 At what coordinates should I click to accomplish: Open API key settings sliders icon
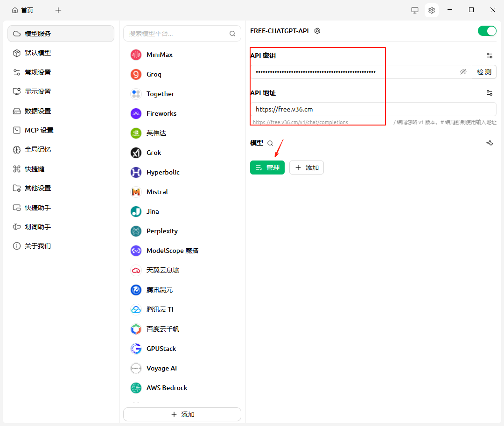tap(490, 56)
